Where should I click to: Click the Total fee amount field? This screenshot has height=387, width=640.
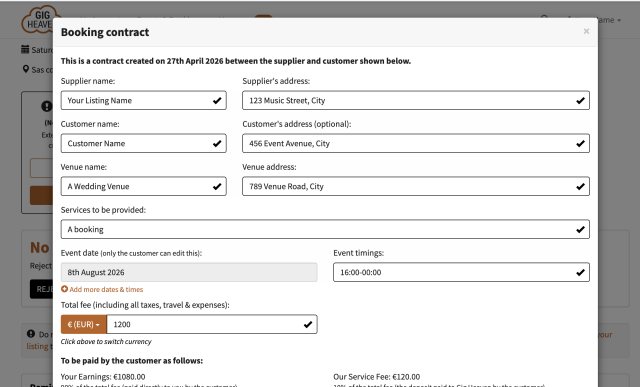click(212, 324)
